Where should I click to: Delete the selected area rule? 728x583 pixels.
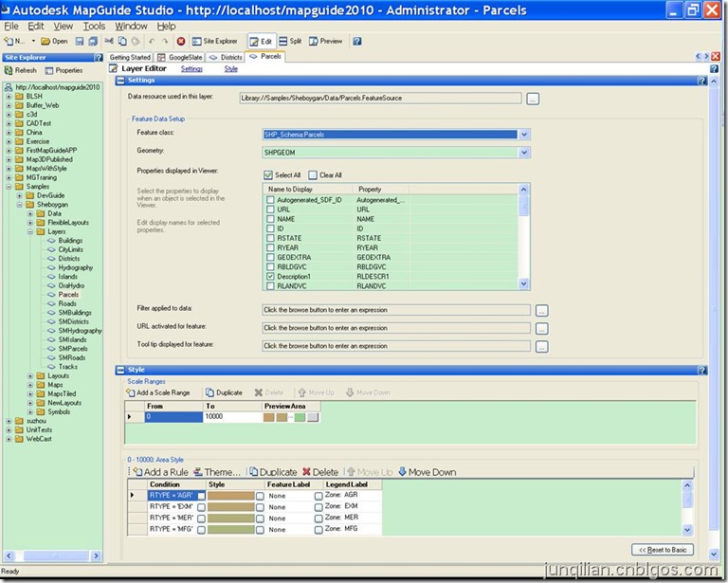coord(320,472)
